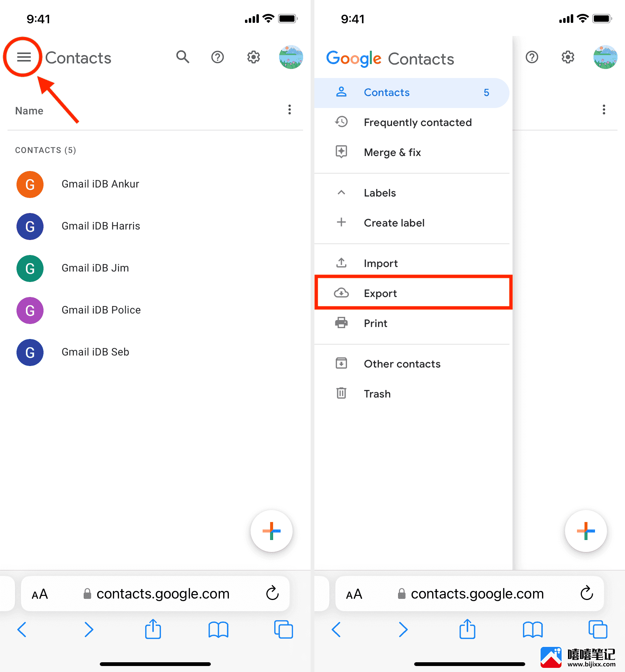The width and height of the screenshot is (625, 672).
Task: Tap profile avatar in right screen
Action: [605, 57]
